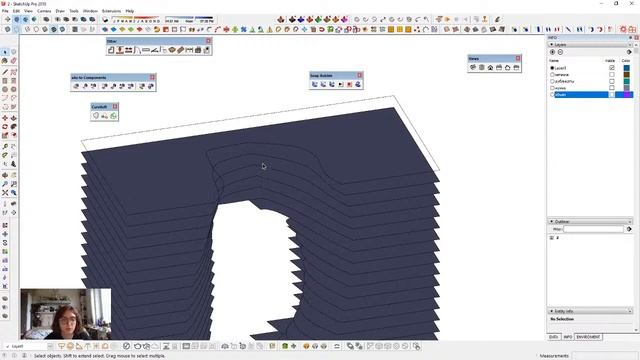640x360 pixels.
Task: Set Layer1 as the active layer radio
Action: click(552, 68)
